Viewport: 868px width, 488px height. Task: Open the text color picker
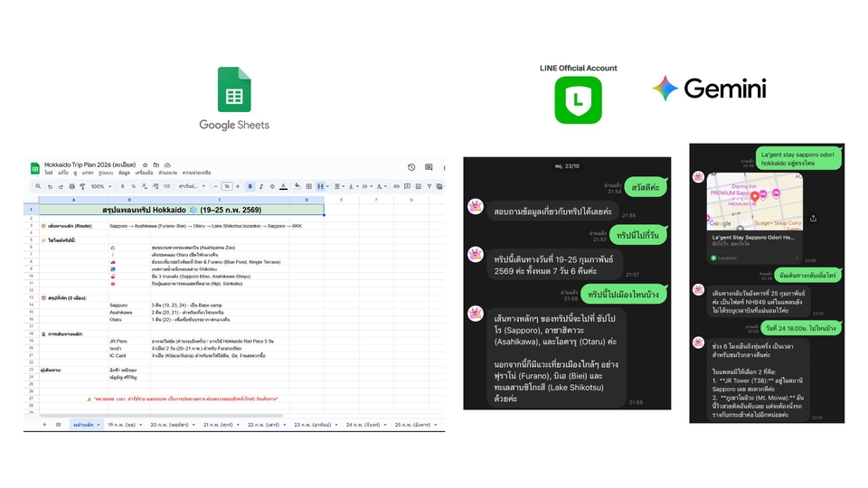[x=283, y=186]
